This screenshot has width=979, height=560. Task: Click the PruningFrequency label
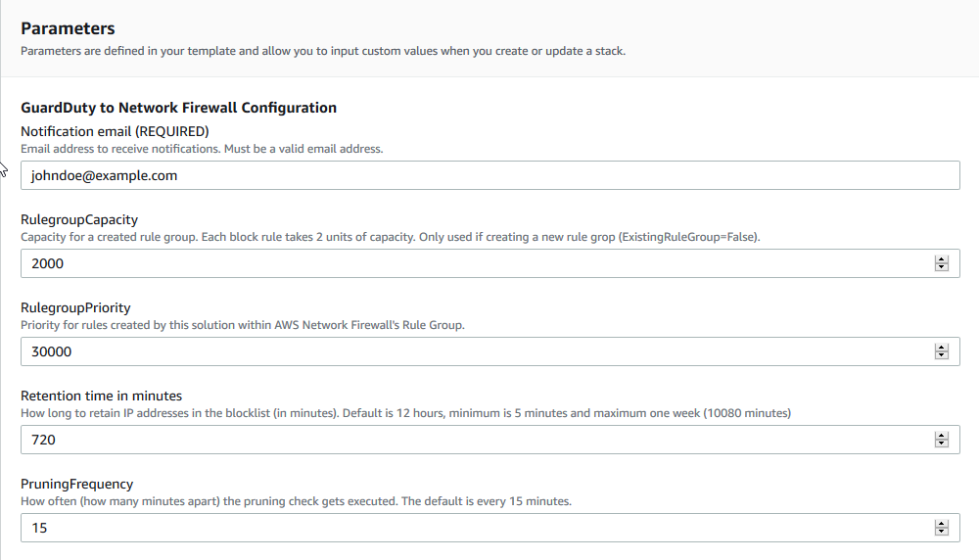76,484
